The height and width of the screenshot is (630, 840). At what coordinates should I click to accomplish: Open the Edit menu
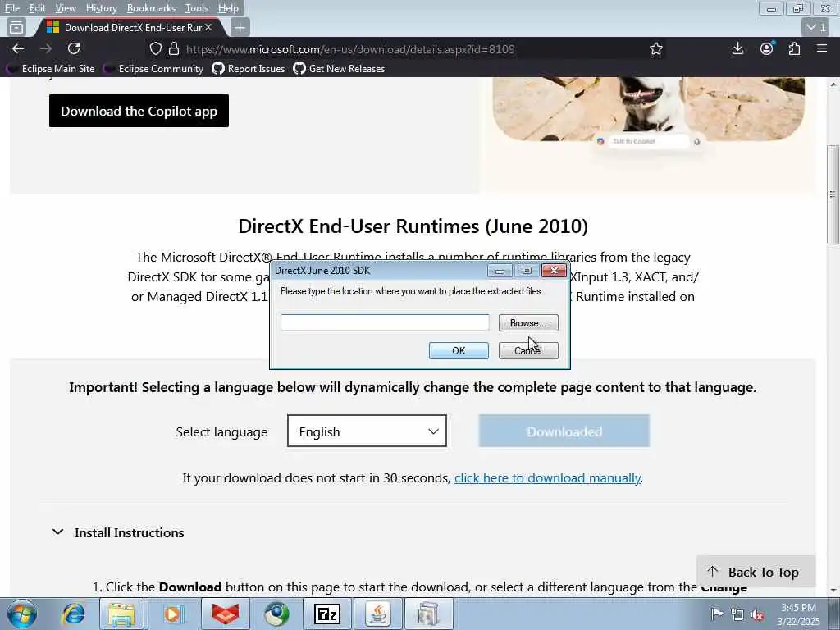click(37, 8)
